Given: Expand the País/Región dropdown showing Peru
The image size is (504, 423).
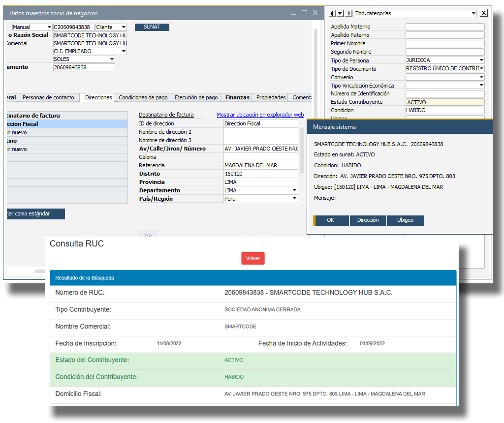Looking at the screenshot, I should pos(294,199).
